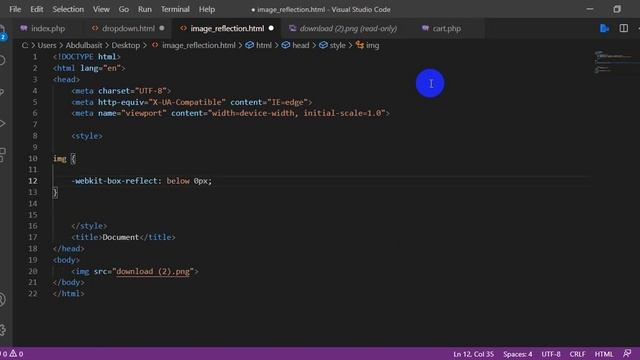Open the download (2).png read-only tab
Screen dimensions: 640x360
click(348, 28)
